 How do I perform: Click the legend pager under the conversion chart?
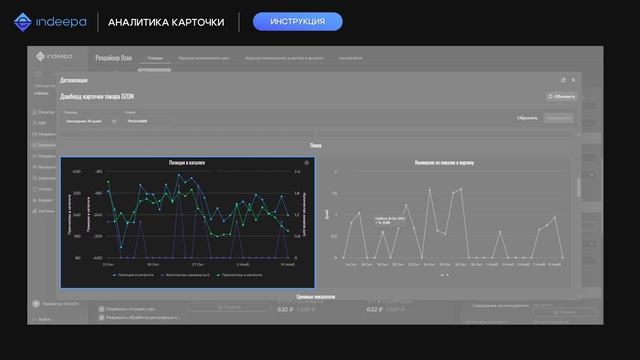pyautogui.click(x=444, y=275)
